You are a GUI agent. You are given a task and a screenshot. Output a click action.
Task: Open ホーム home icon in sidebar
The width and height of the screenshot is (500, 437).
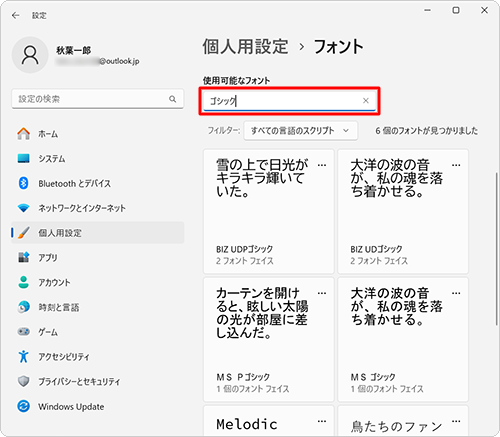[x=23, y=134]
